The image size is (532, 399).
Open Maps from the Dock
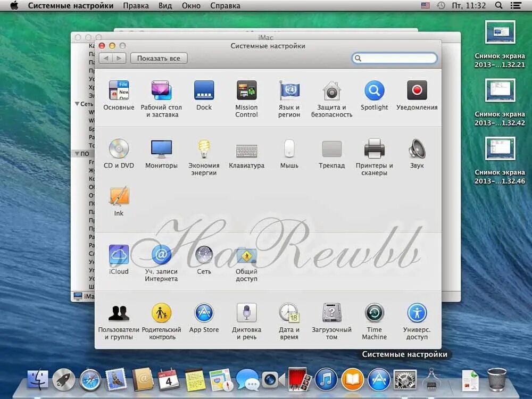click(221, 379)
